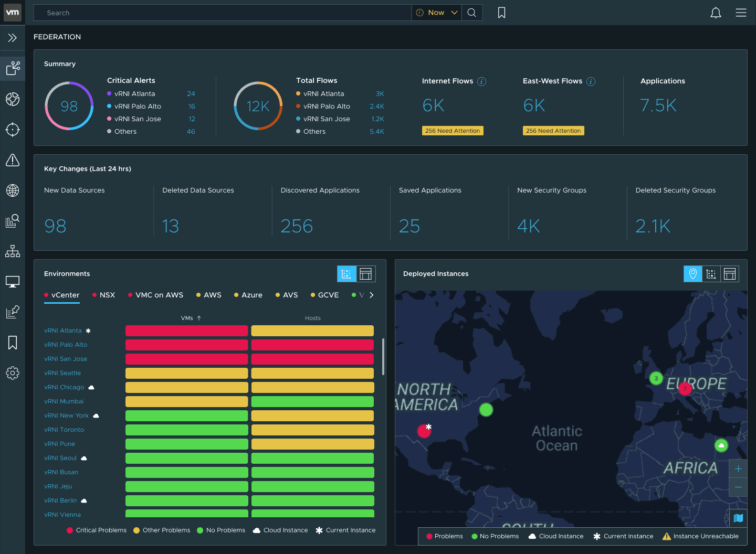Click the VMware vm logo
Viewport: 756px width, 554px height.
click(13, 13)
